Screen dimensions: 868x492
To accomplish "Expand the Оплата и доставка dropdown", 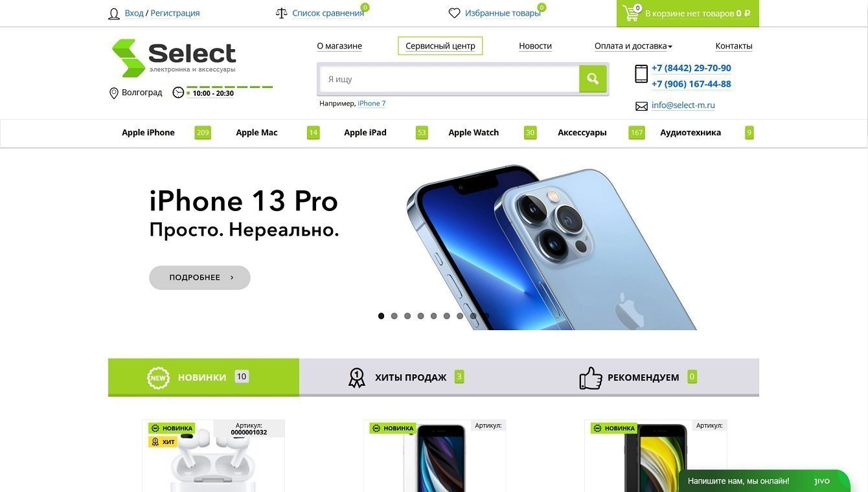I will (x=633, y=46).
